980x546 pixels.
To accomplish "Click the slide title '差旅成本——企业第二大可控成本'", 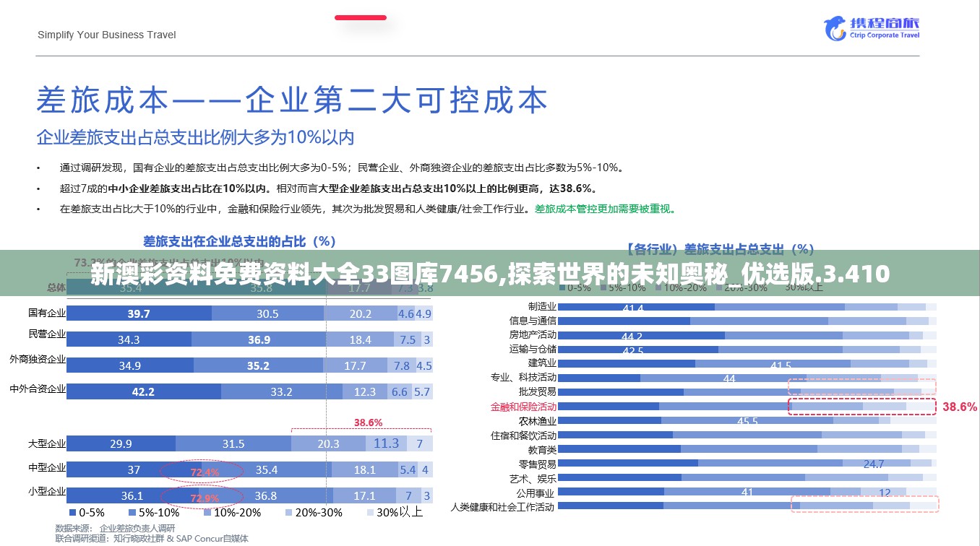I will [x=292, y=100].
